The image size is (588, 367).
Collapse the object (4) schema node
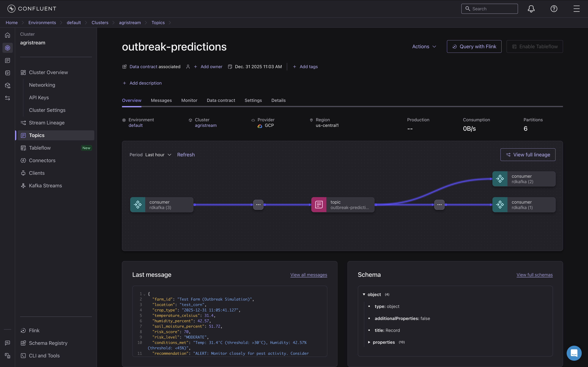pyautogui.click(x=364, y=294)
